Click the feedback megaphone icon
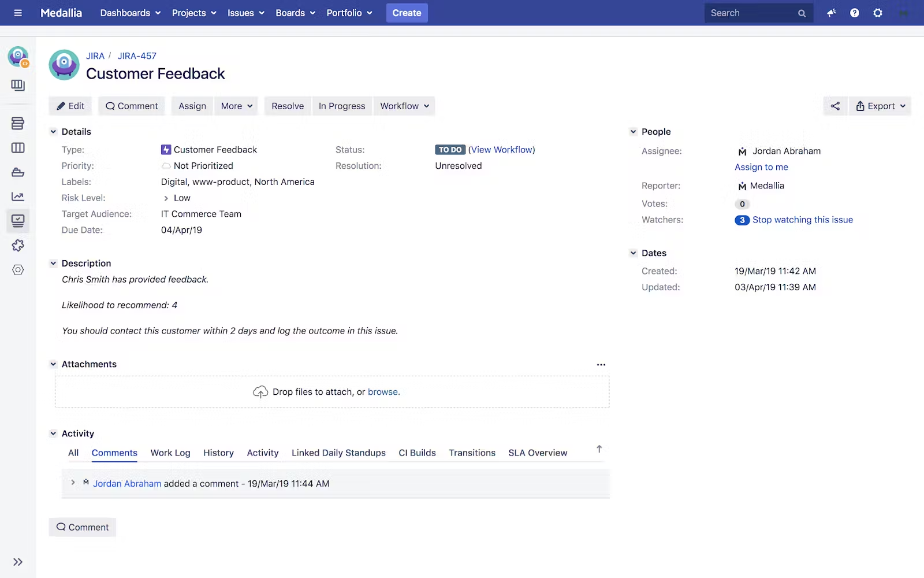Viewport: 924px width, 578px height. [832, 13]
